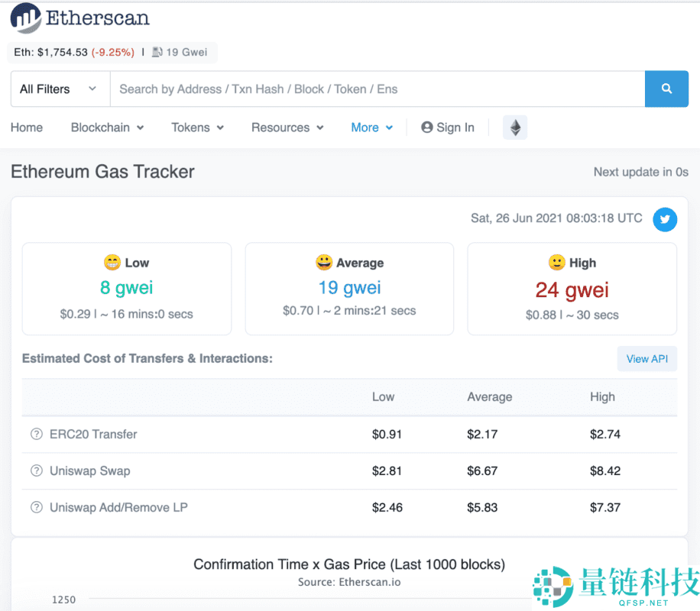Open the All Filters dropdown
The height and width of the screenshot is (611, 700).
click(60, 89)
